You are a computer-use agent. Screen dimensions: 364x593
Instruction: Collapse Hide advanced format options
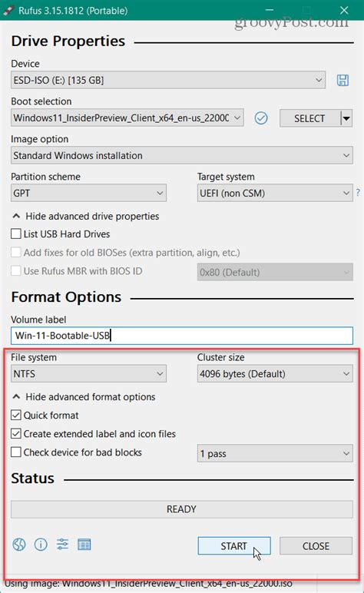pos(84,396)
